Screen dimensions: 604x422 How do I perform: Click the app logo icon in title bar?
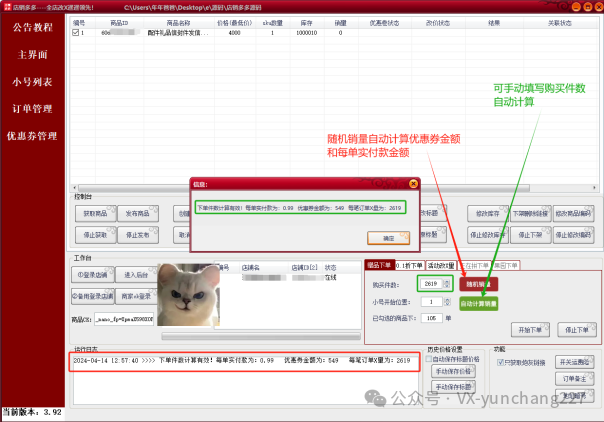tap(7, 7)
